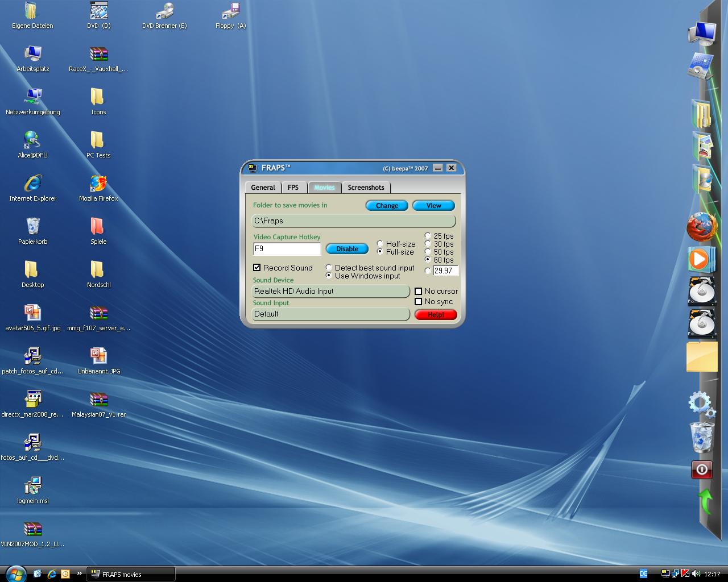Click the Firefox icon in the side dock
This screenshot has width=728, height=582.
(701, 227)
